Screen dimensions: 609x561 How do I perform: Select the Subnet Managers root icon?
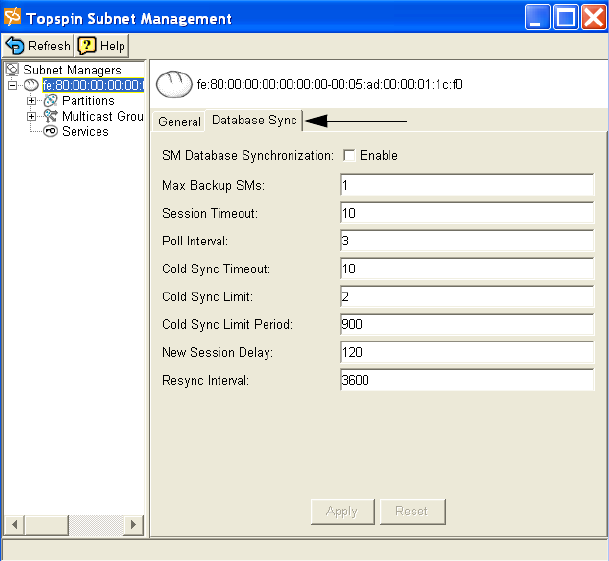pyautogui.click(x=13, y=70)
